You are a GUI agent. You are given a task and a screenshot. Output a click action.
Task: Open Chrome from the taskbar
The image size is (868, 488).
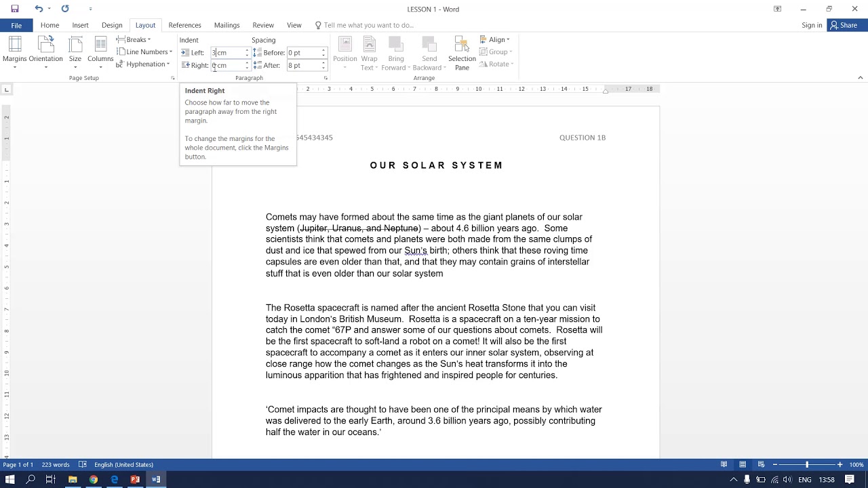[94, 479]
